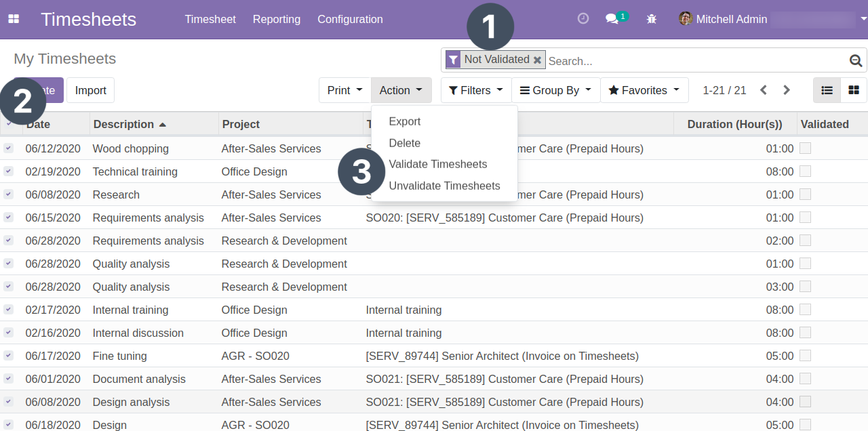Click the Timesheets app title
Screen dimensions: 868x431
click(89, 19)
